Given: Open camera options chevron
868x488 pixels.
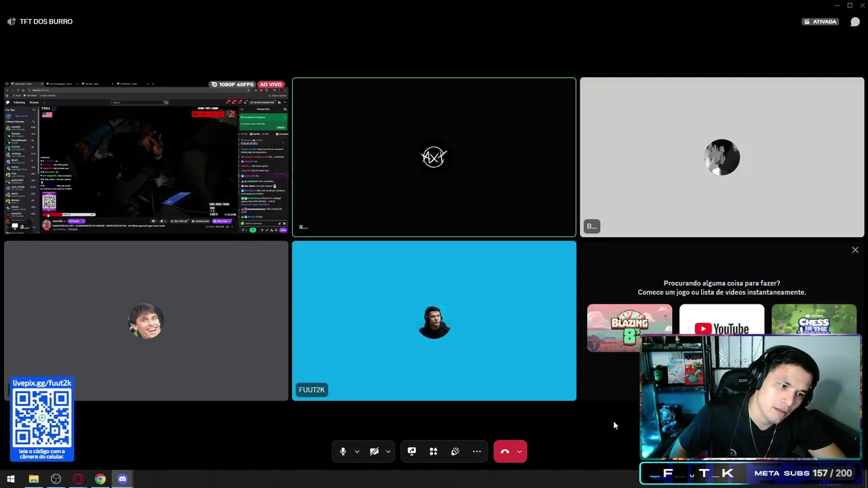Looking at the screenshot, I should (388, 451).
